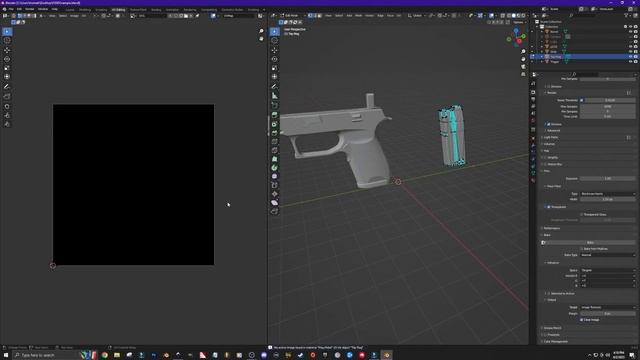Select Top Mag in the outliner
640x360 pixels.
(x=556, y=57)
